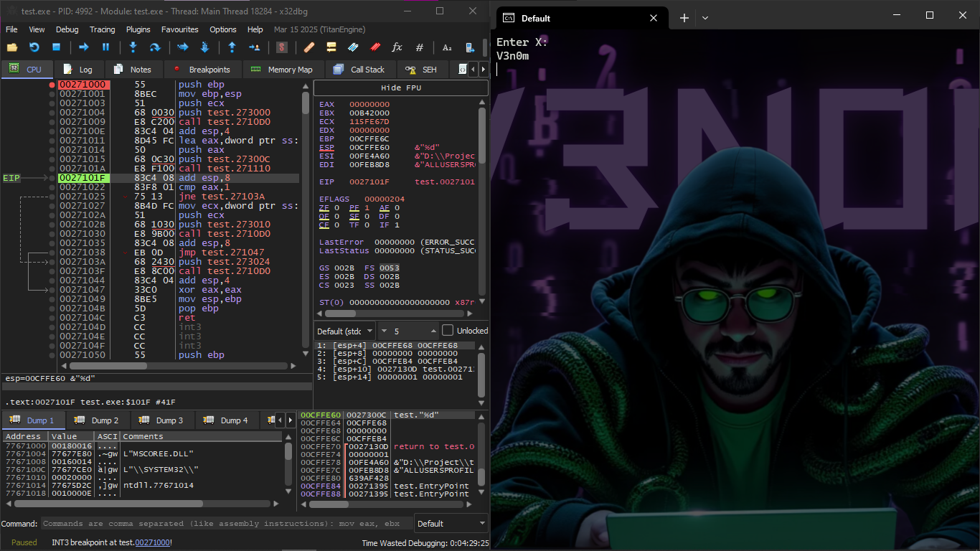
Task: Enable the Unlocked checkbox
Action: [448, 331]
